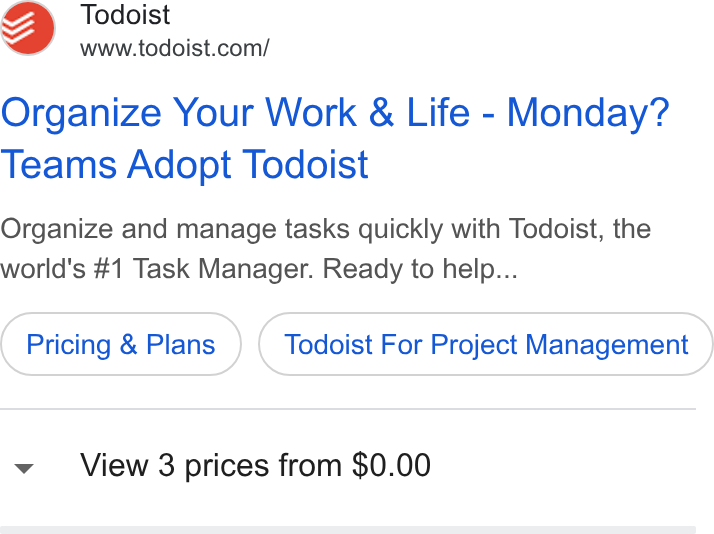This screenshot has height=534, width=714.
Task: Open the 'Pricing & Plans' sitelink chip
Action: [x=121, y=344]
